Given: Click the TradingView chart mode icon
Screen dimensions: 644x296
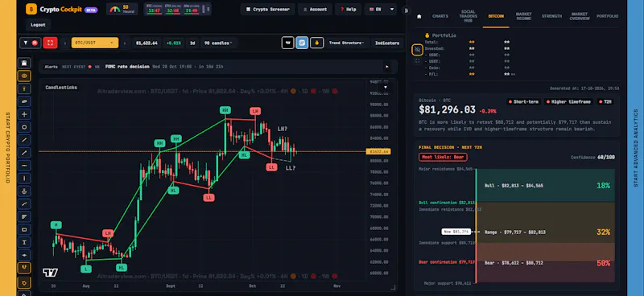Looking at the screenshot, I should (288, 43).
